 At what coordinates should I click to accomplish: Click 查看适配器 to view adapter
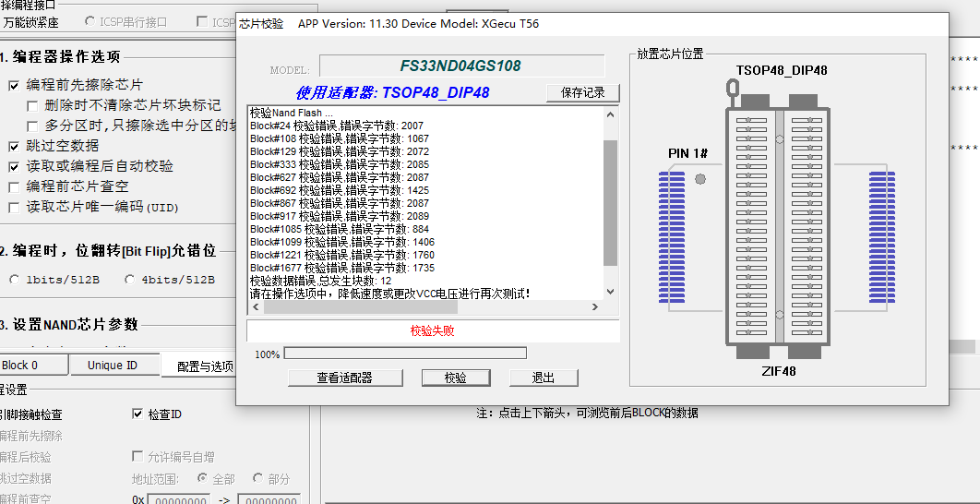pyautogui.click(x=344, y=378)
